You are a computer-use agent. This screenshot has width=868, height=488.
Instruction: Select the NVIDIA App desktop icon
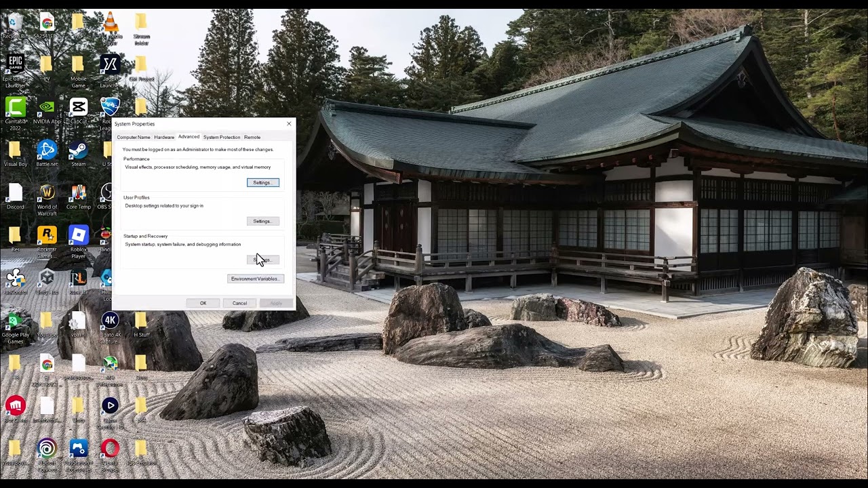point(47,112)
